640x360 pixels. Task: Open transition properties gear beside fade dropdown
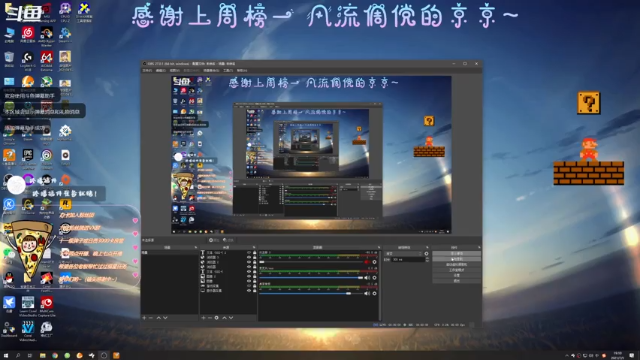tap(427, 253)
